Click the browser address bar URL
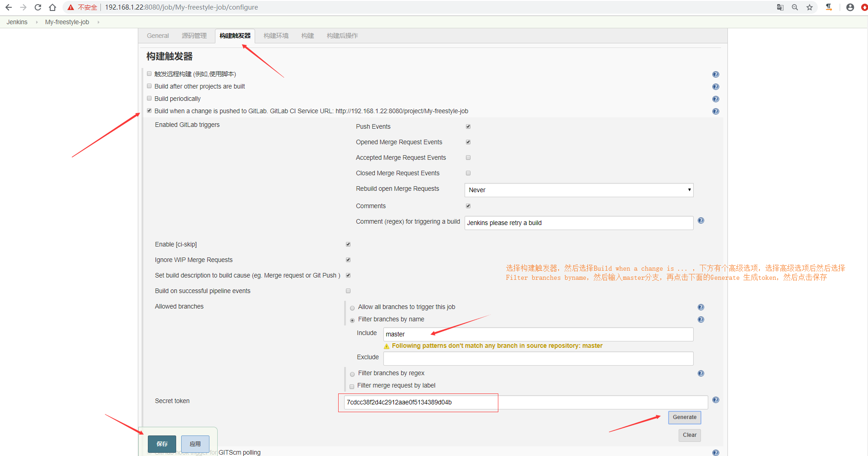Viewport: 868px width, 456px height. tap(182, 7)
